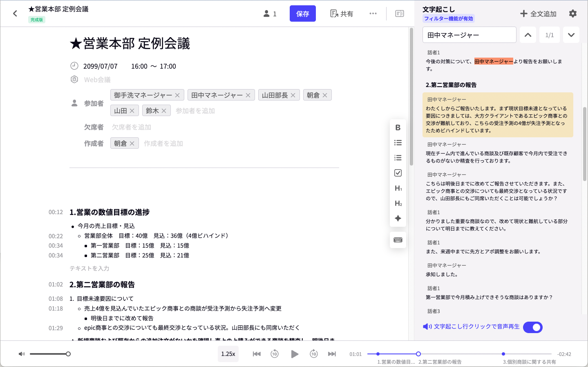Skip to next chapter
Viewport: 588px width, 367px height.
[x=332, y=354]
